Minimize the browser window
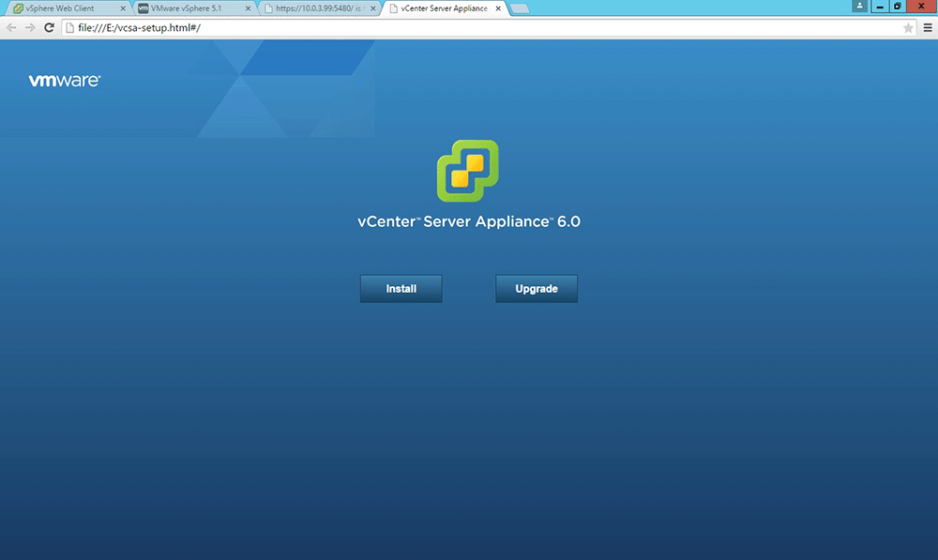938x560 pixels. click(880, 6)
